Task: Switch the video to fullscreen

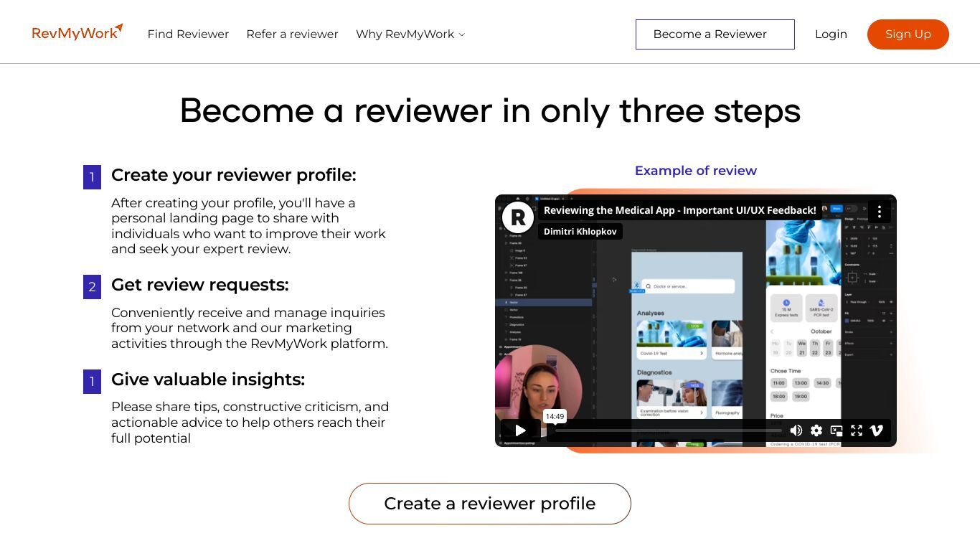Action: tap(857, 430)
